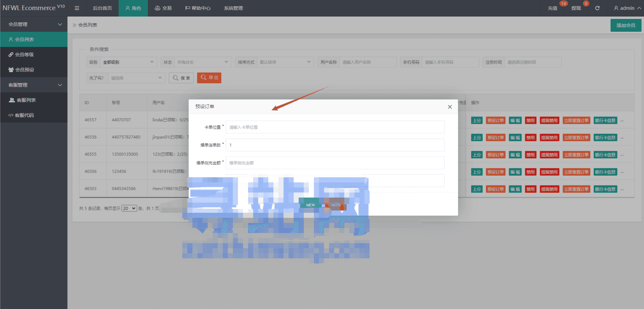Collapse the 客服管理 sidebar section
The width and height of the screenshot is (644, 309).
34,85
